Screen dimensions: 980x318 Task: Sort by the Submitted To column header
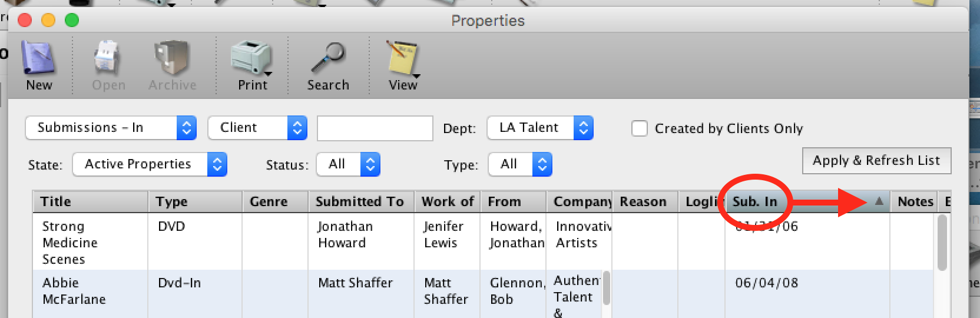coord(361,201)
